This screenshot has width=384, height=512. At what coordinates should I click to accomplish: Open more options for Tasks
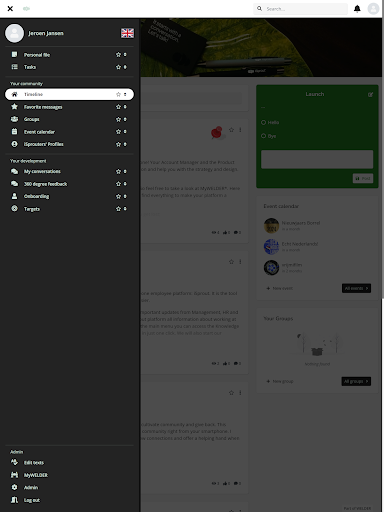tap(125, 67)
